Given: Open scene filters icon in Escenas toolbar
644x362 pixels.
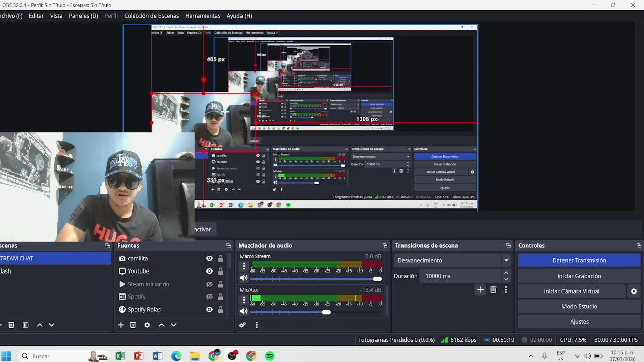Looking at the screenshot, I should pos(25,325).
